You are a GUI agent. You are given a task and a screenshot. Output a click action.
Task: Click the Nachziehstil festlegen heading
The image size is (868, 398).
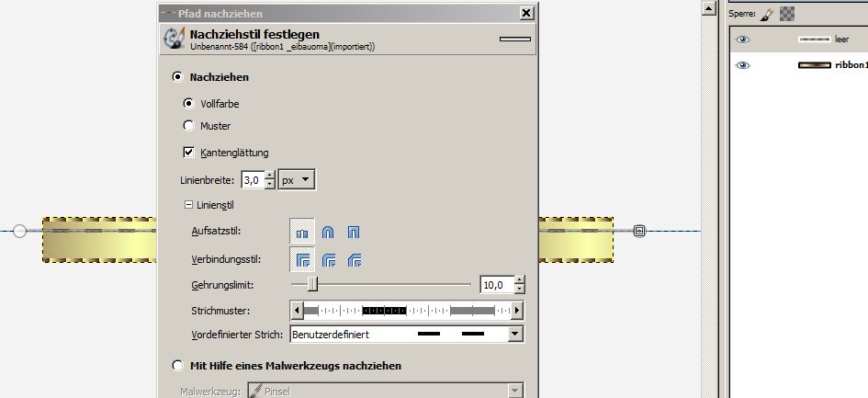[254, 34]
